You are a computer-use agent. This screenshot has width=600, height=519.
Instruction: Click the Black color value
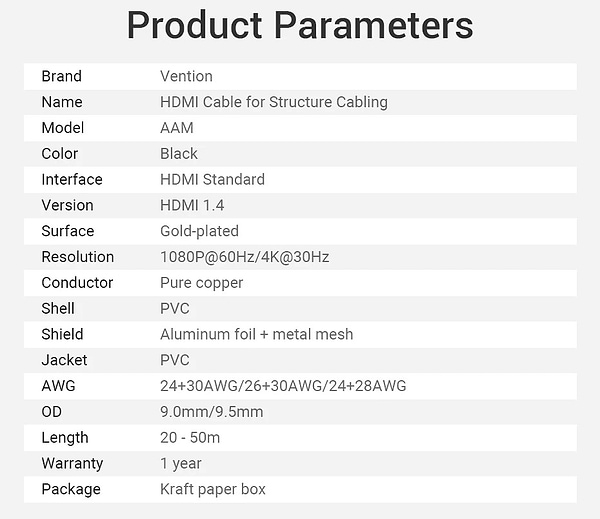[179, 154]
